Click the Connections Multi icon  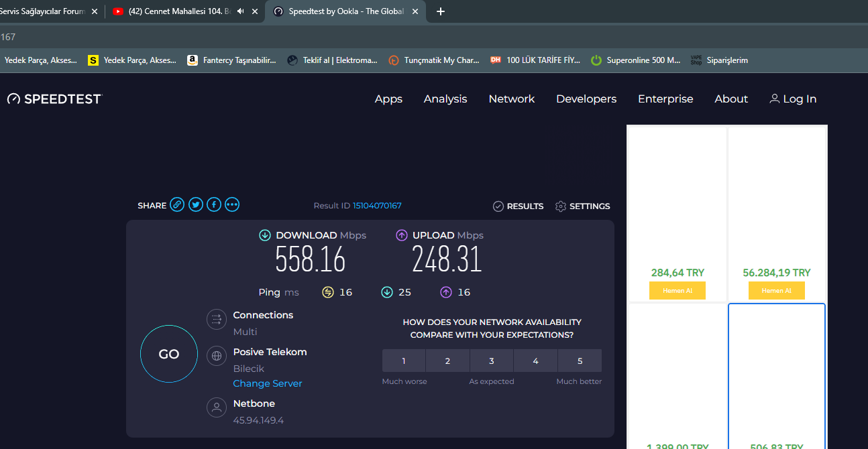(x=217, y=319)
